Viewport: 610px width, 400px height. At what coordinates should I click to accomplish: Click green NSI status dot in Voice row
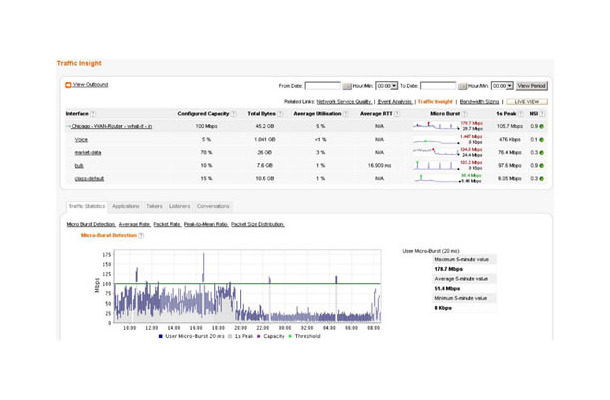542,140
